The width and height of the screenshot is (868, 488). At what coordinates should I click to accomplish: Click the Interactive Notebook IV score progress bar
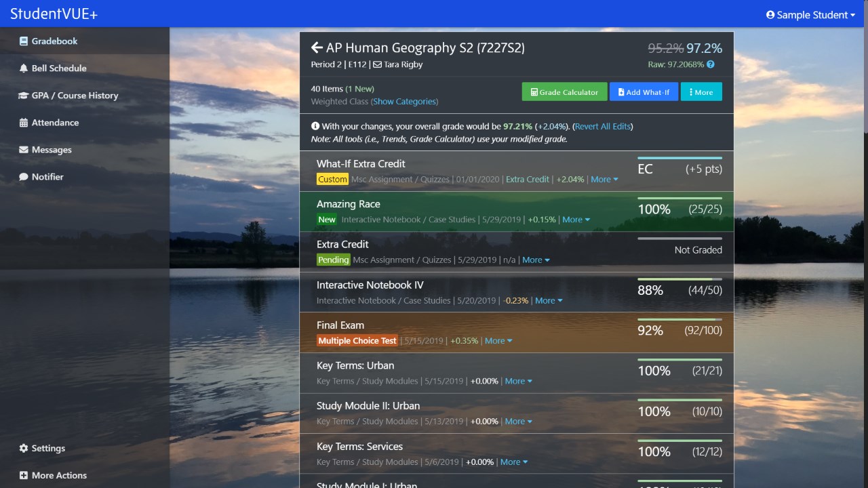pos(679,279)
